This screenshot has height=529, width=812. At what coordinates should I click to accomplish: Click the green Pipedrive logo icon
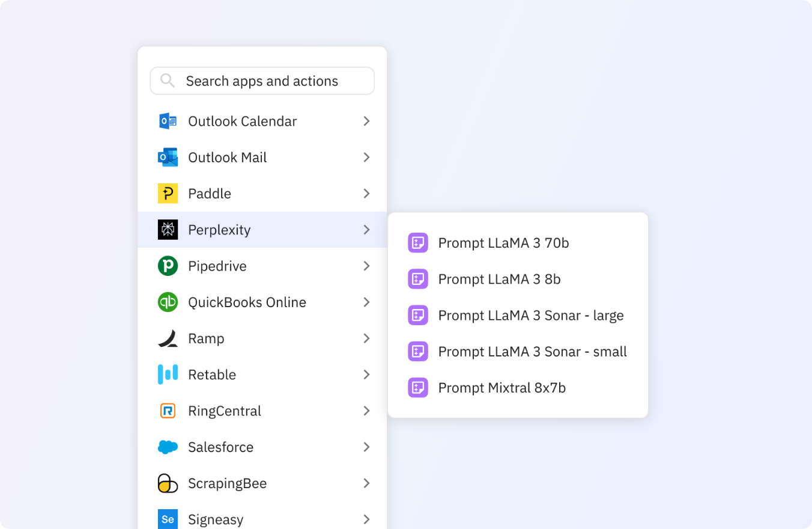pyautogui.click(x=168, y=266)
